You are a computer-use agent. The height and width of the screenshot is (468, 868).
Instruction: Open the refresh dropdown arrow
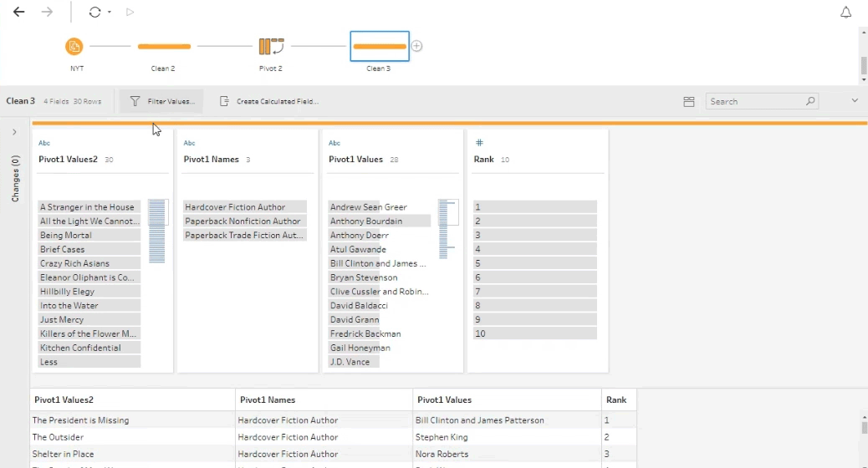point(110,13)
